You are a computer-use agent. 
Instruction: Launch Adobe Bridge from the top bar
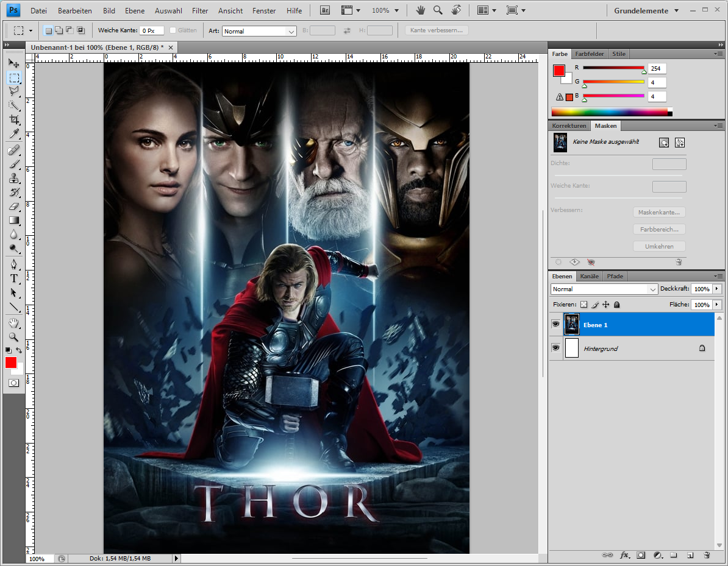click(x=325, y=11)
